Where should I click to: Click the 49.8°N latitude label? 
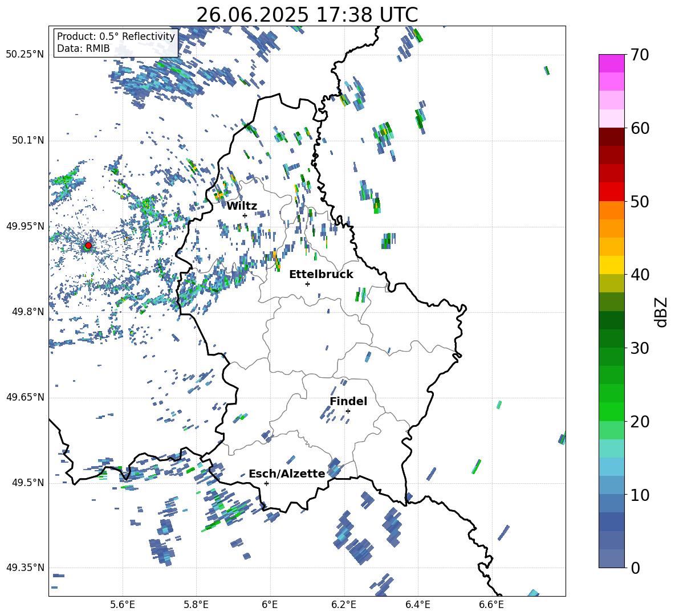click(x=27, y=312)
